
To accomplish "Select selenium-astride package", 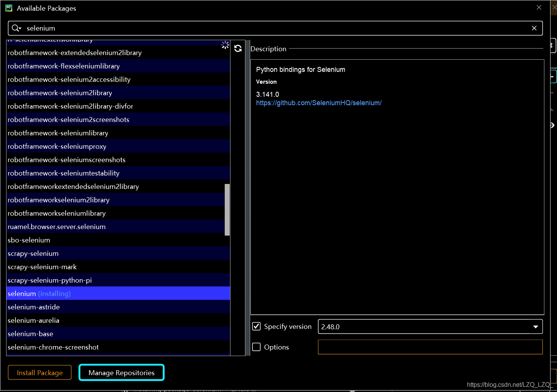I will (x=118, y=307).
